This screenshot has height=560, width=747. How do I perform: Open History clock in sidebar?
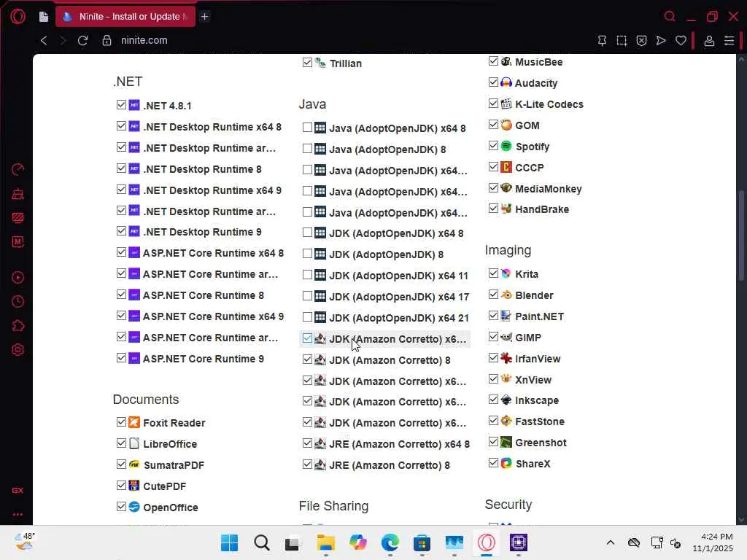[18, 301]
